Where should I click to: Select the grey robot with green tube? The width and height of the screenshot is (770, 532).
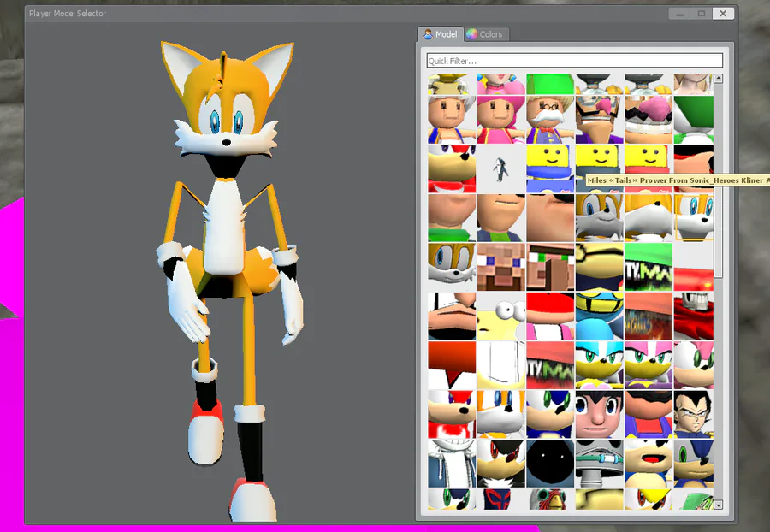(x=599, y=463)
